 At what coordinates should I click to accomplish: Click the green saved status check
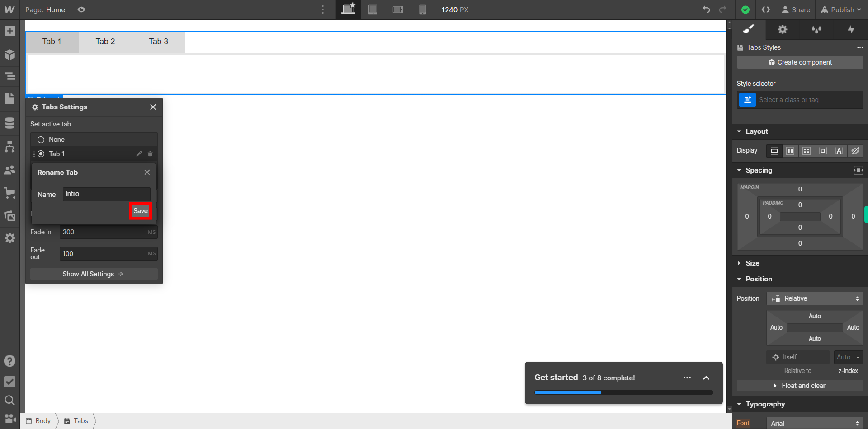click(x=745, y=9)
